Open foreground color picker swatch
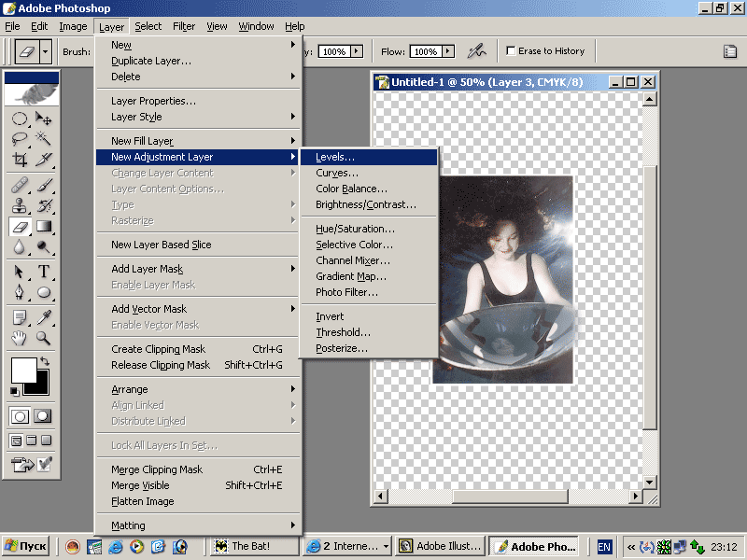The width and height of the screenshot is (747, 560). (24, 370)
